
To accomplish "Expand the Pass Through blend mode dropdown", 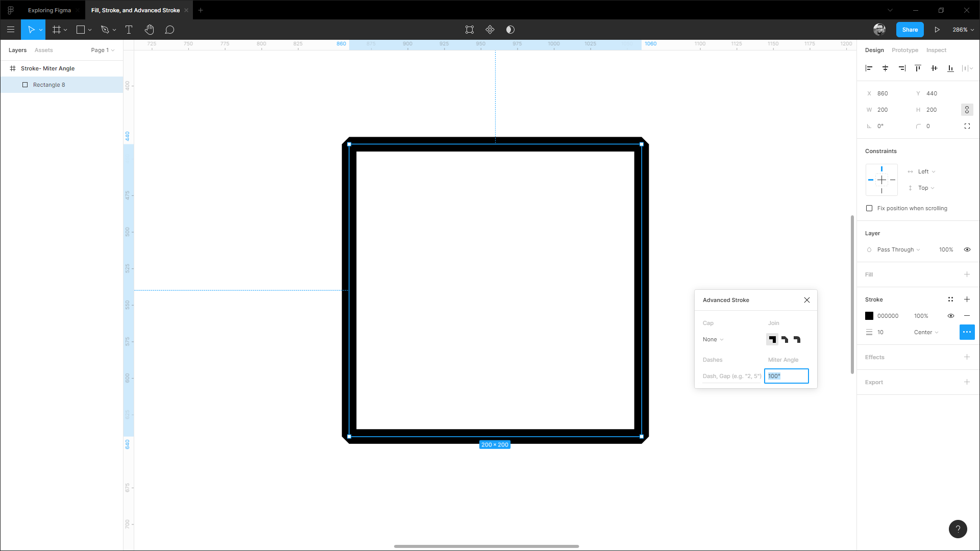I will tap(898, 249).
